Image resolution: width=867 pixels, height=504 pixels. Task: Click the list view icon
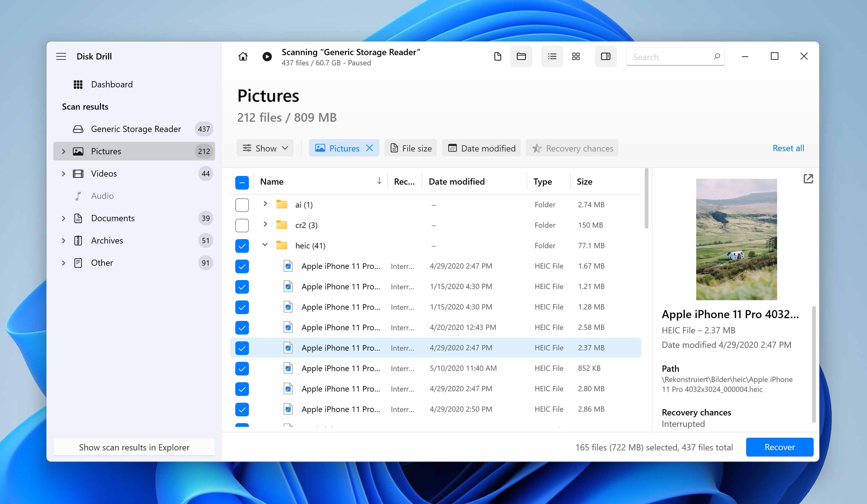pyautogui.click(x=551, y=56)
